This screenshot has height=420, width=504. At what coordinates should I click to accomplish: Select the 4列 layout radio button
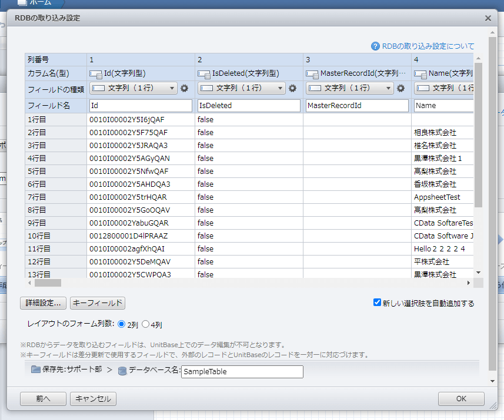[x=145, y=324]
